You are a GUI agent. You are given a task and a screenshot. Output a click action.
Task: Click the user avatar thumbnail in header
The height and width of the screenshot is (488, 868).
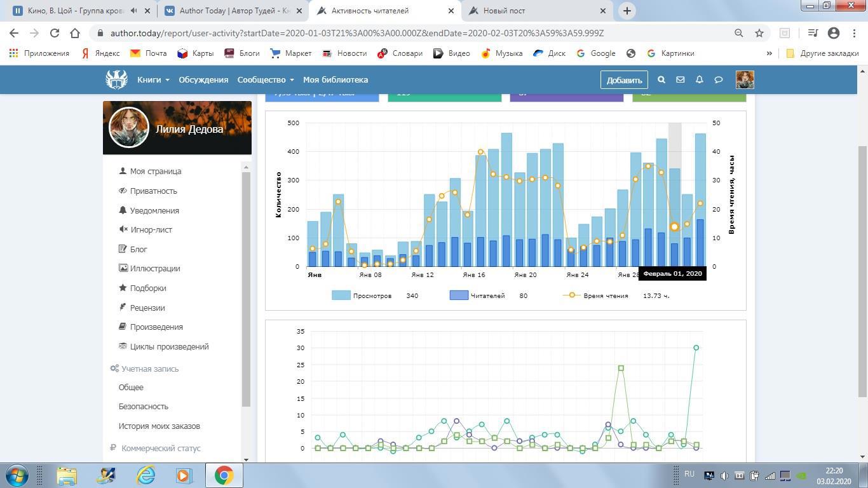[745, 80]
